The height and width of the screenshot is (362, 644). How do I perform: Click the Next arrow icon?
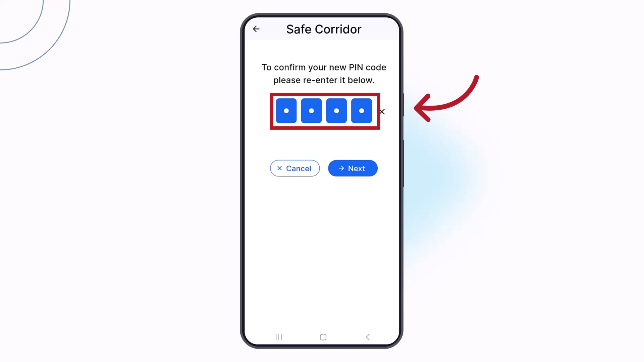click(x=341, y=168)
